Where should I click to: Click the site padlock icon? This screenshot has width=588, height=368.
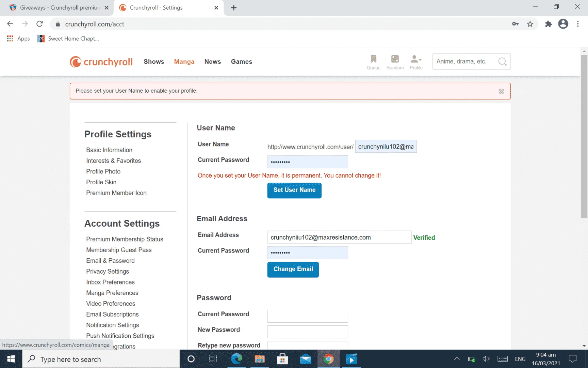(58, 24)
